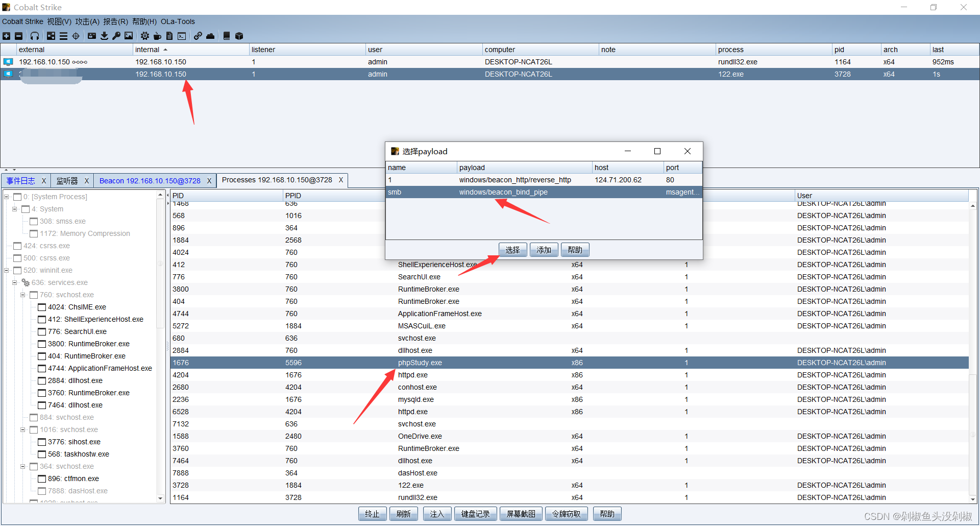Open the 报告(R) menu
Viewport: 980px width, 526px height.
click(115, 21)
